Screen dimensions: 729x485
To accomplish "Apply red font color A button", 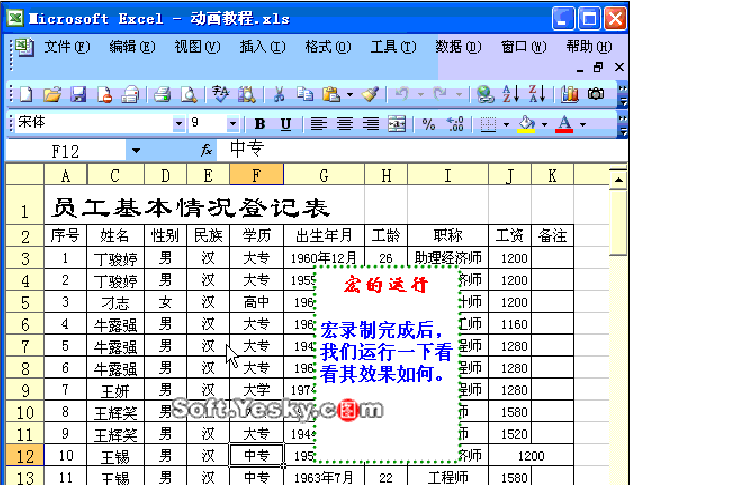I will pos(564,124).
